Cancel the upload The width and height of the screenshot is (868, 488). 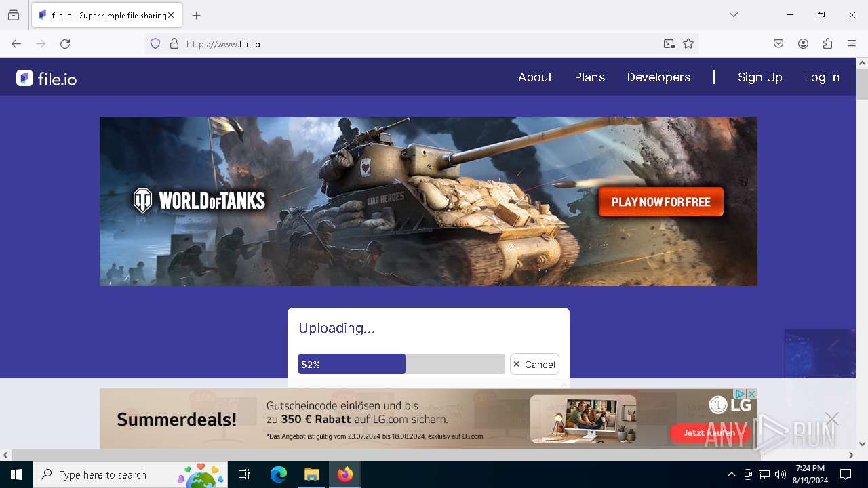[534, 364]
